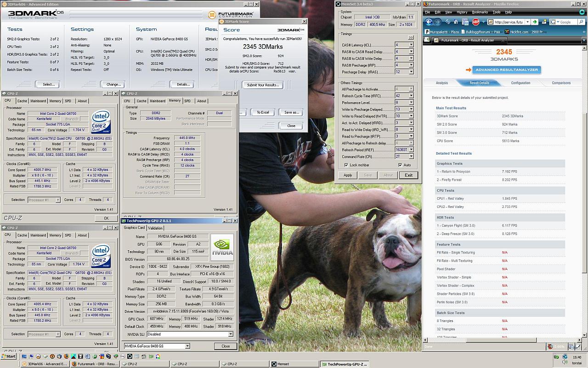Screen dimensions: 588x368
Task: Open Firefox Home page icon
Action: tap(456, 22)
